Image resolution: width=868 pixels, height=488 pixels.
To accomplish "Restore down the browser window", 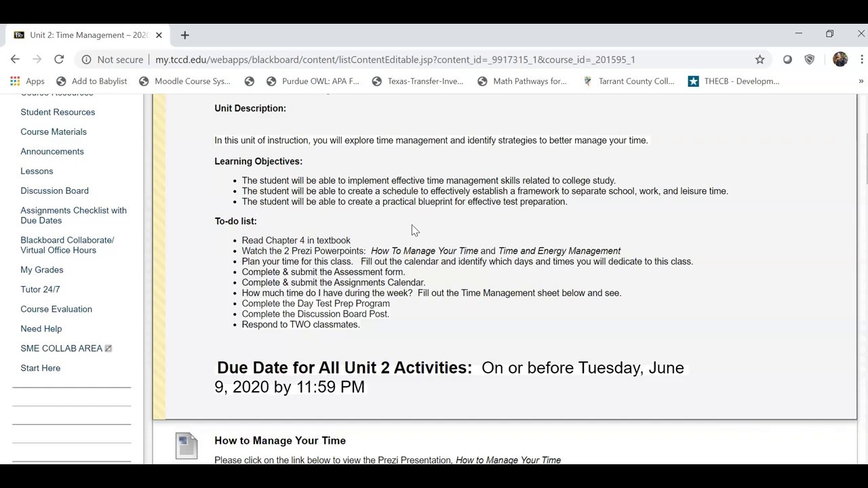I will (x=829, y=34).
